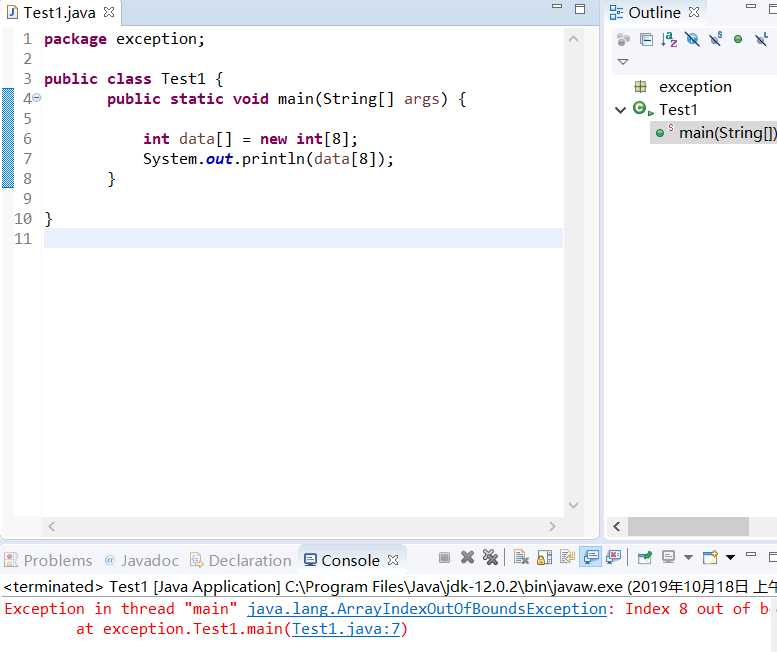777x652 pixels.
Task: Click the Display Selected Console icon
Action: coord(668,558)
